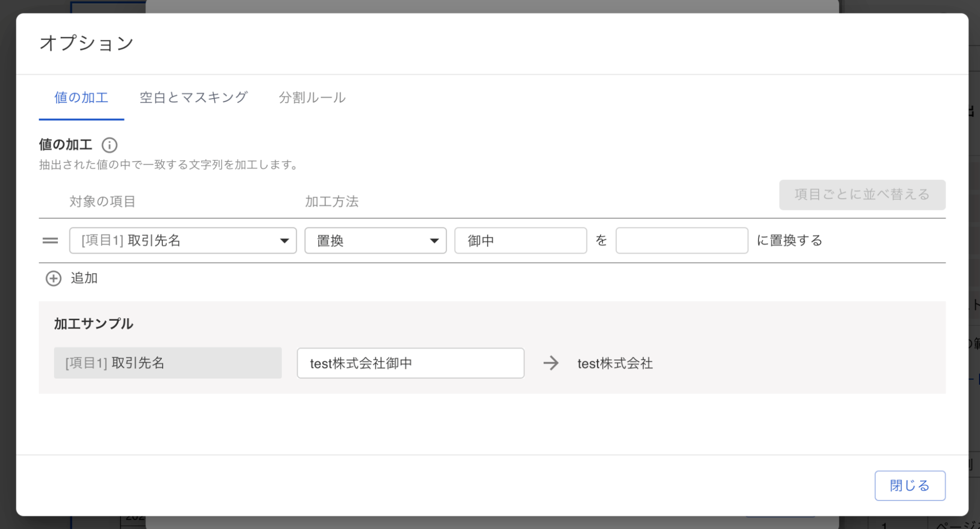Focus the search string field containing 御中
Viewport: 980px width, 529px height.
(x=521, y=241)
